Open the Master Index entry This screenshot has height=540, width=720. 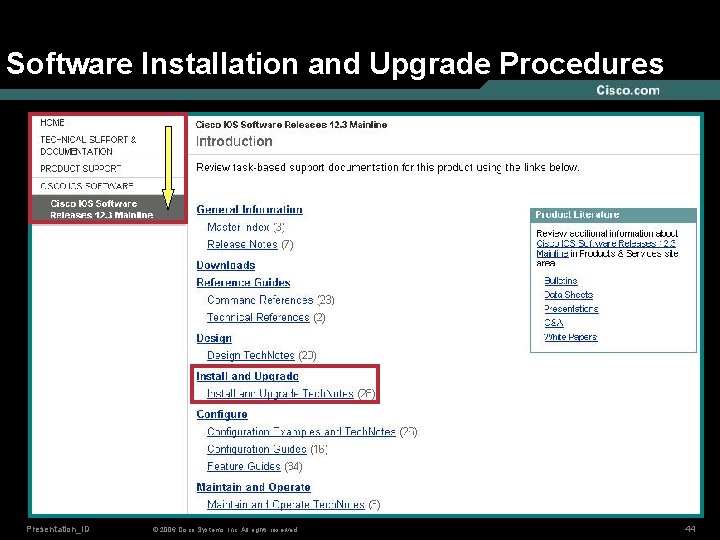[x=238, y=227]
